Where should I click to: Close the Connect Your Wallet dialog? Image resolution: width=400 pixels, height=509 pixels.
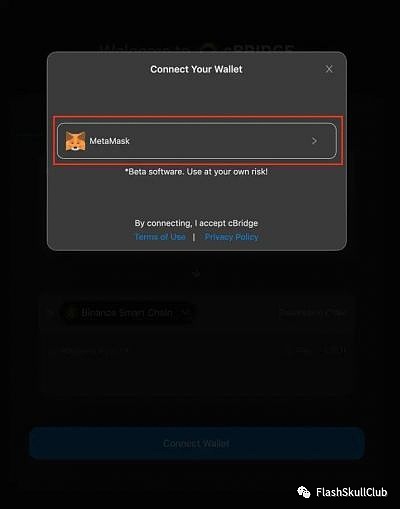(x=329, y=69)
